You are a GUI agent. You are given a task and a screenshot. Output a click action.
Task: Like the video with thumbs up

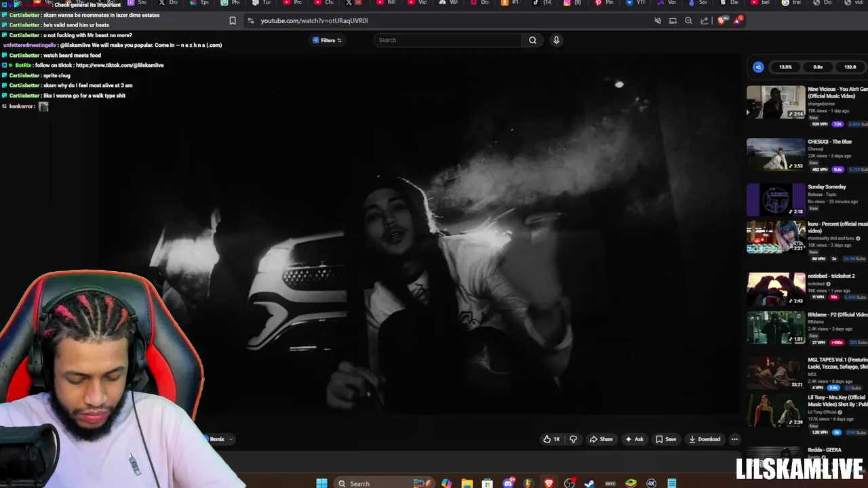pyautogui.click(x=551, y=439)
